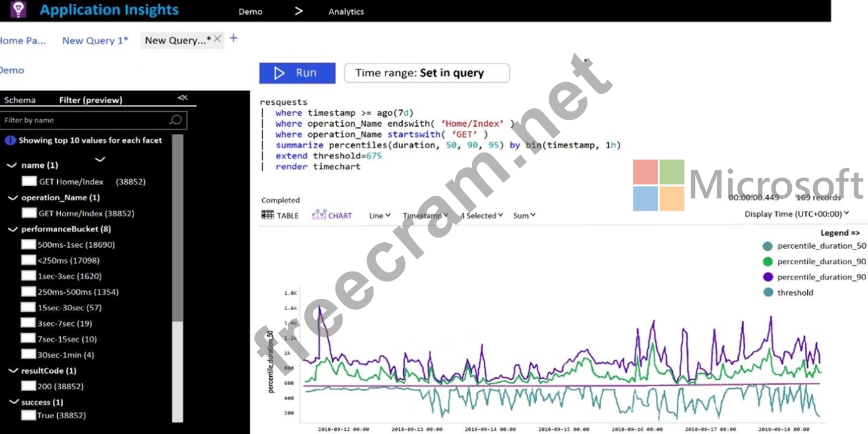Tick the <250ms performance bucket checkbox
Viewport: 868px width, 434px height.
click(28, 260)
